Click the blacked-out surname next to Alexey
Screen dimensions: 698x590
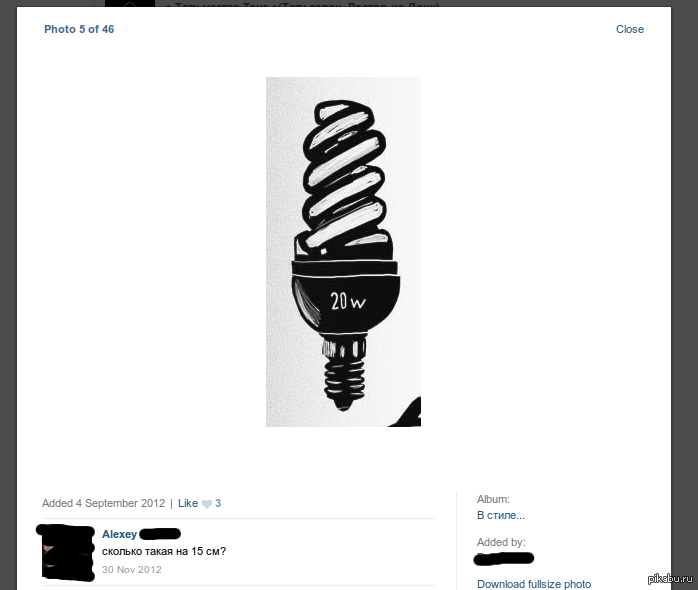click(x=160, y=533)
